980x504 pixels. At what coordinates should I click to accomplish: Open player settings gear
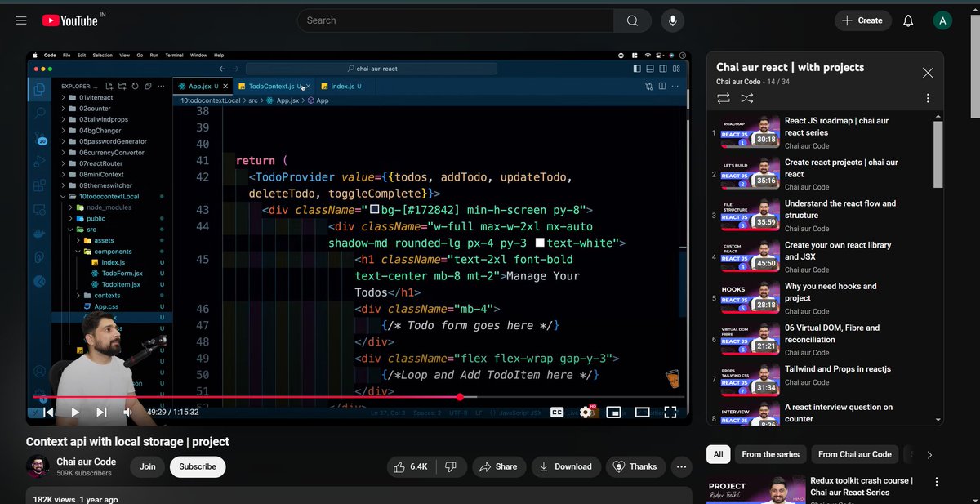pyautogui.click(x=586, y=413)
